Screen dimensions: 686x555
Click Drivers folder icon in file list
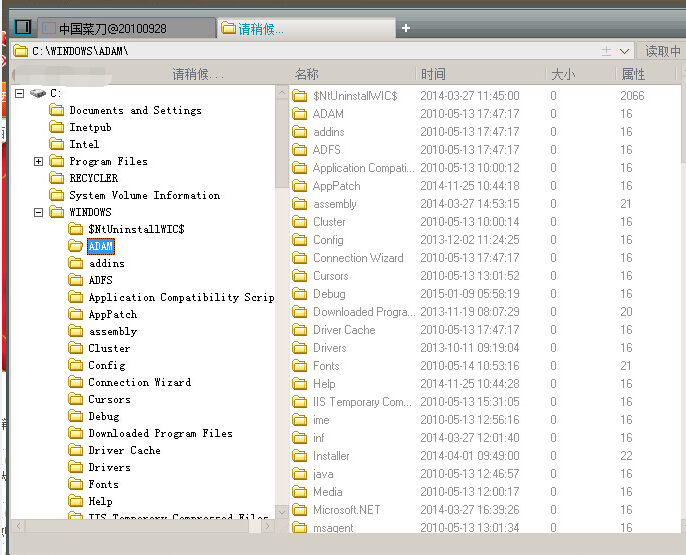(300, 348)
